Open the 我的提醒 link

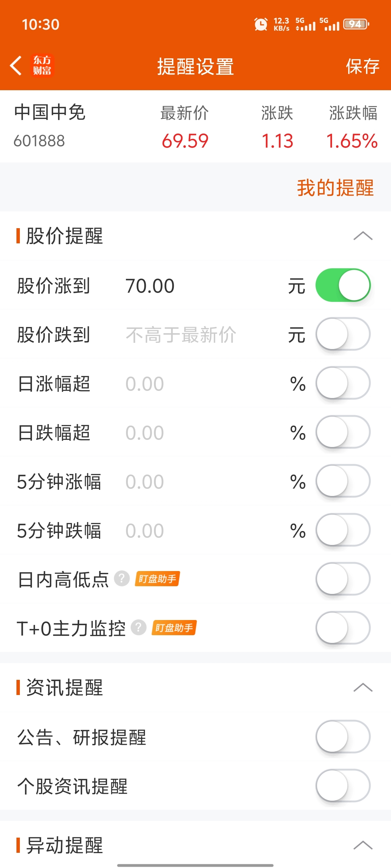tap(335, 187)
